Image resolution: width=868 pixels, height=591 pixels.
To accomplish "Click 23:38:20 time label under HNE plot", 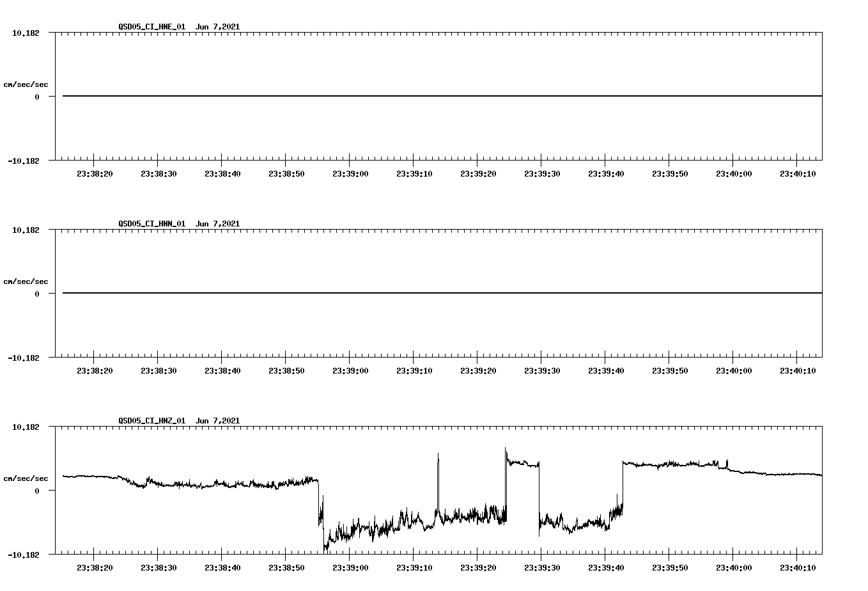I will click(95, 174).
